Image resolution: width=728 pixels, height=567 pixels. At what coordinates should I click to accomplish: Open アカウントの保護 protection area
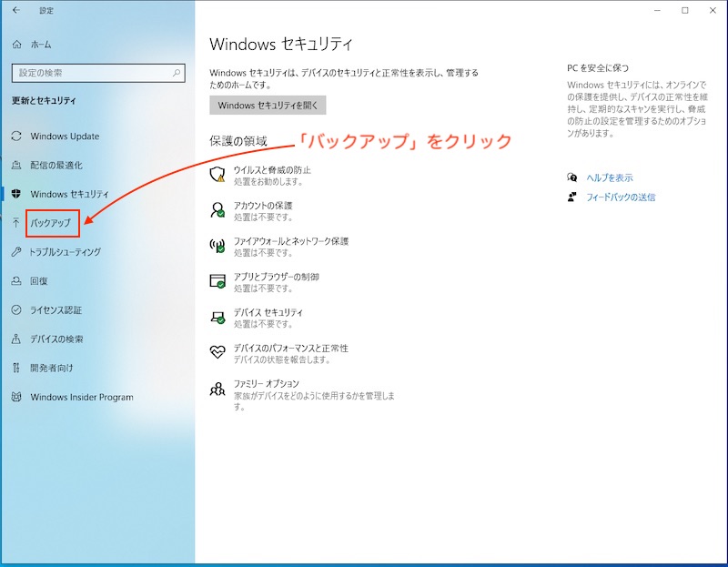pyautogui.click(x=263, y=206)
